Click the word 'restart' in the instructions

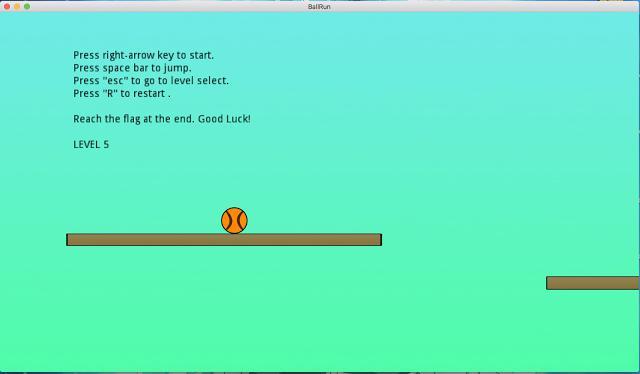click(149, 94)
